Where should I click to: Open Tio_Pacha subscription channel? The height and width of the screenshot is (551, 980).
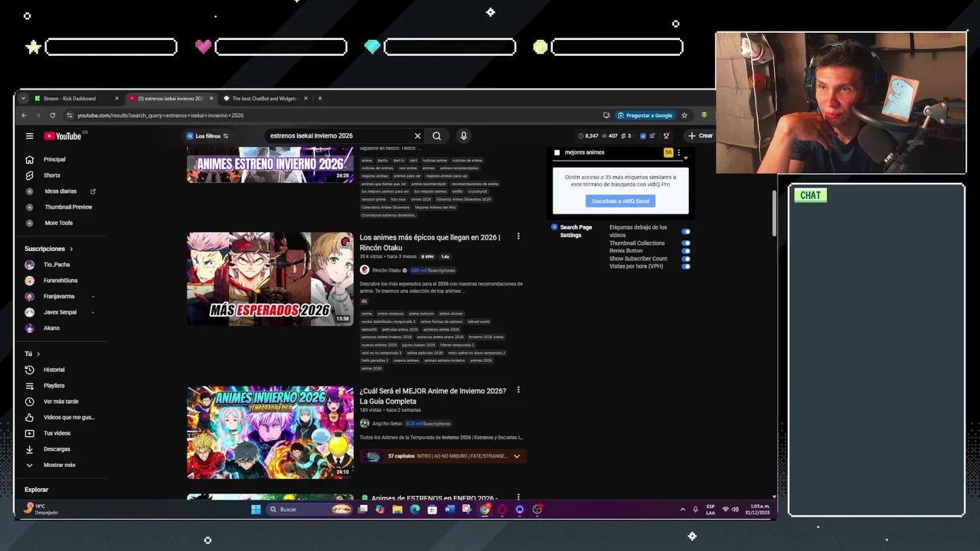coord(57,265)
